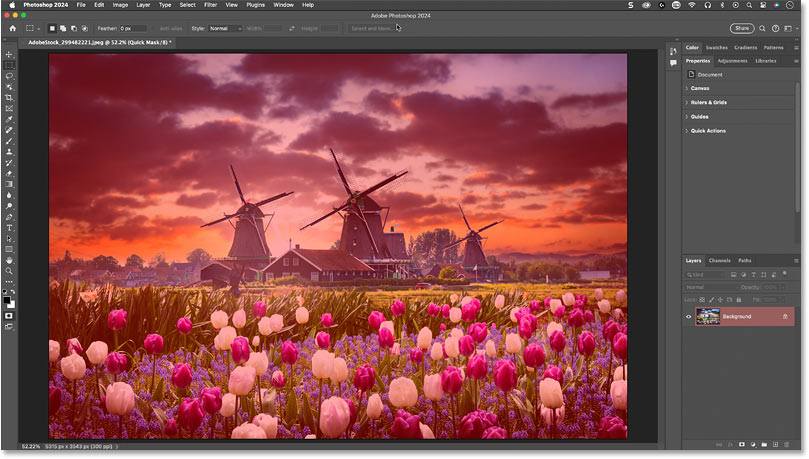Select the Gradient tool
The height and width of the screenshot is (459, 809).
tap(9, 184)
